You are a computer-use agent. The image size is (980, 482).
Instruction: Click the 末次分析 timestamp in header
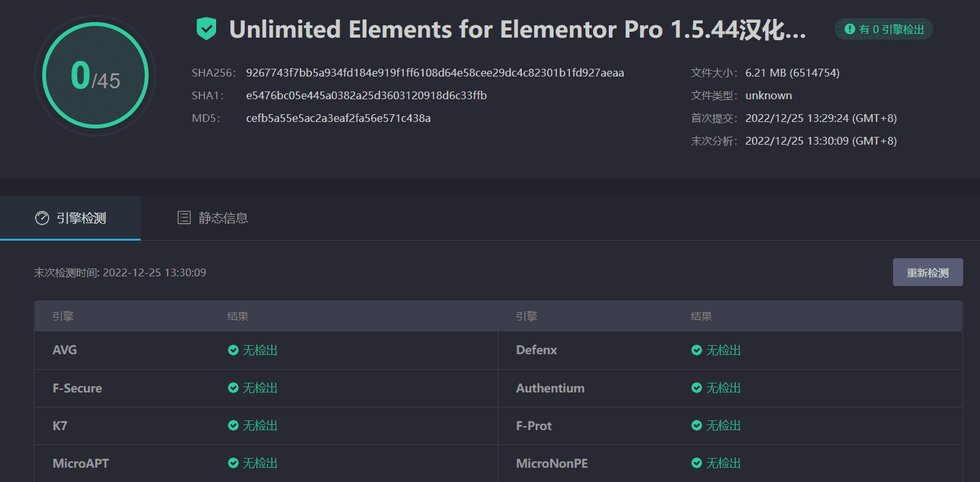(821, 141)
